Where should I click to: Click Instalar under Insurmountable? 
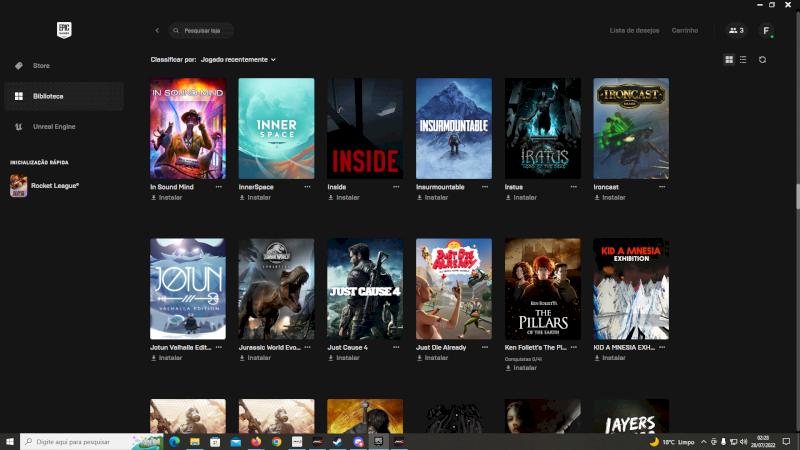436,197
